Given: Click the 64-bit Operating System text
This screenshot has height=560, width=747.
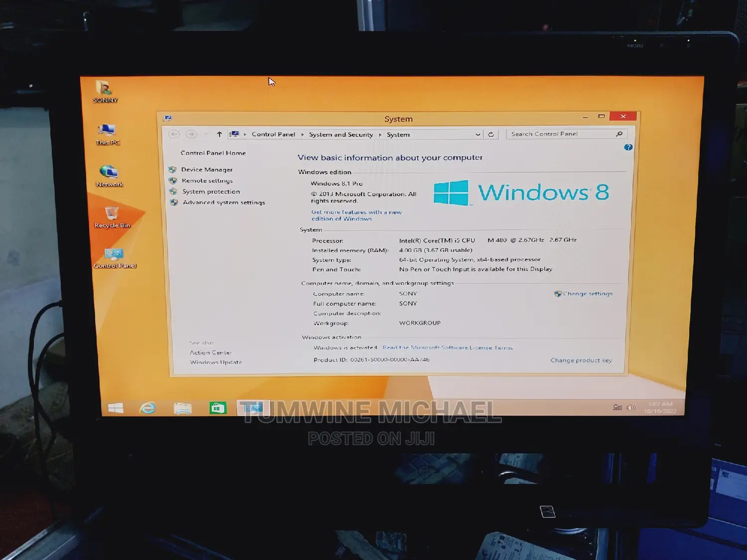Looking at the screenshot, I should [470, 260].
